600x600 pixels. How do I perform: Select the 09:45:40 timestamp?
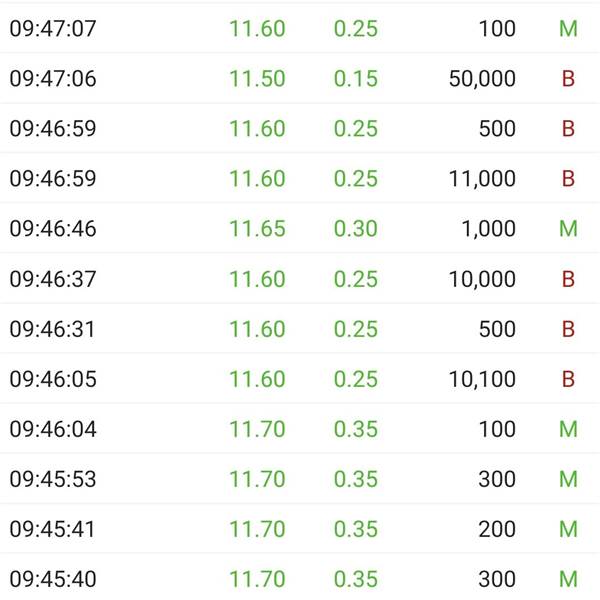[53, 579]
